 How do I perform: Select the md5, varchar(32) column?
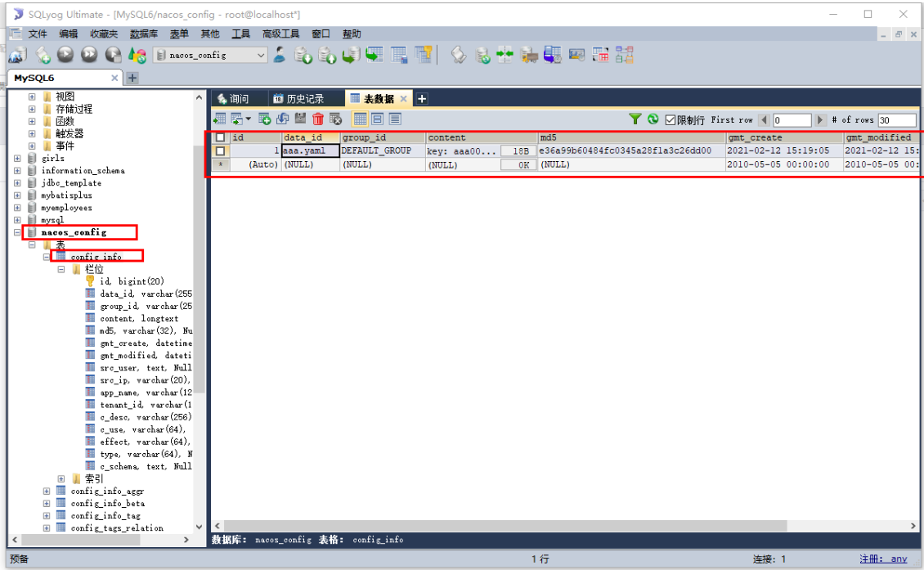click(146, 330)
